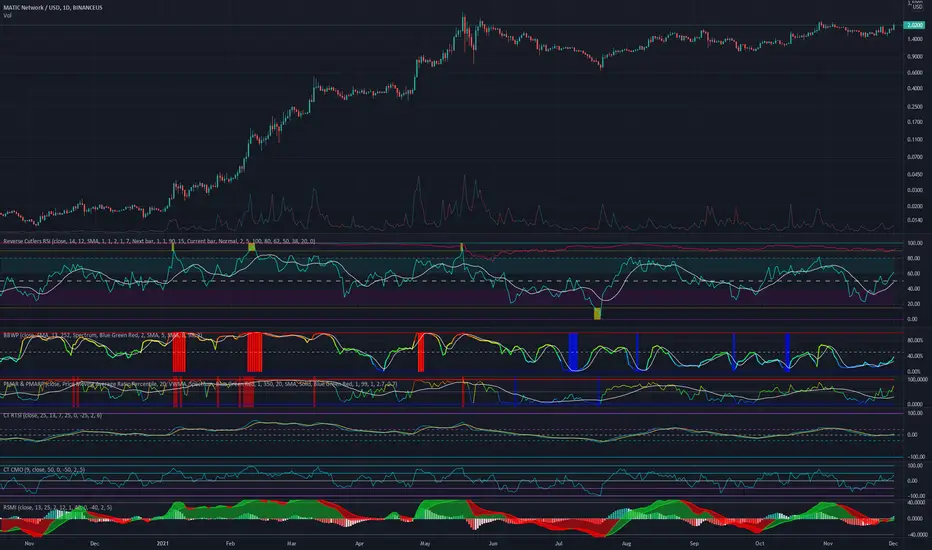Viewport: 932px width, 550px height.
Task: Click the Oct label on time axis
Action: click(x=760, y=543)
